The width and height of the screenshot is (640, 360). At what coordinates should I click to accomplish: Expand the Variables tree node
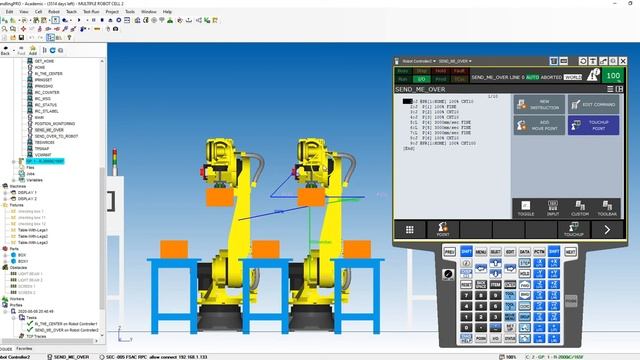(x=14, y=180)
